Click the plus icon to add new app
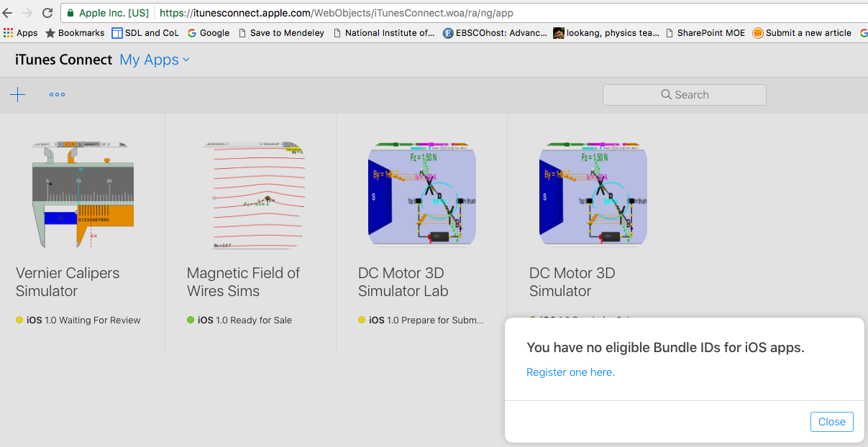This screenshot has width=868, height=447. 18,95
